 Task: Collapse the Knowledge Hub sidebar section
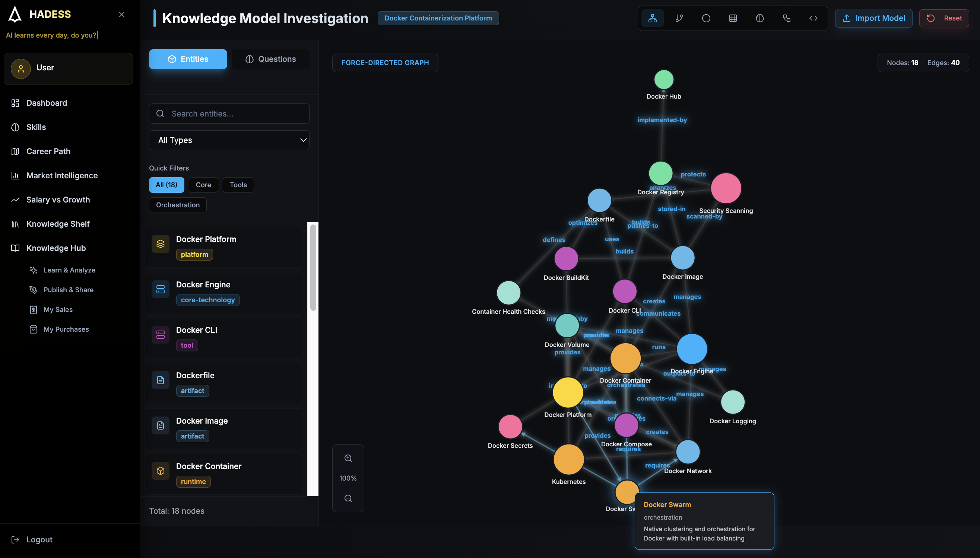pos(56,248)
